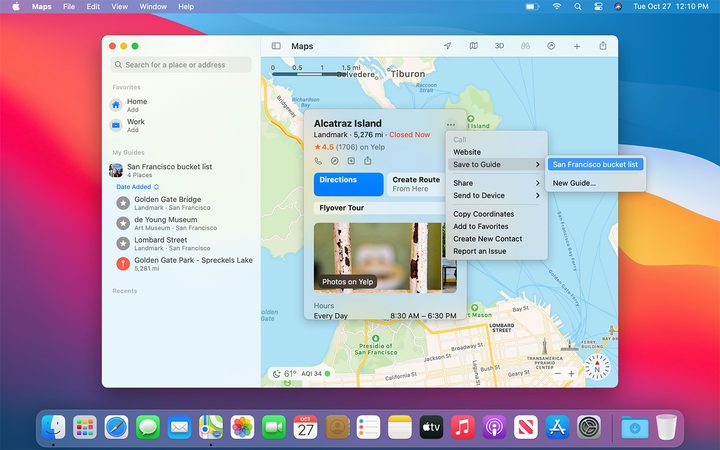Click the search field for places
Screen dimensions: 720x450
coord(181,65)
